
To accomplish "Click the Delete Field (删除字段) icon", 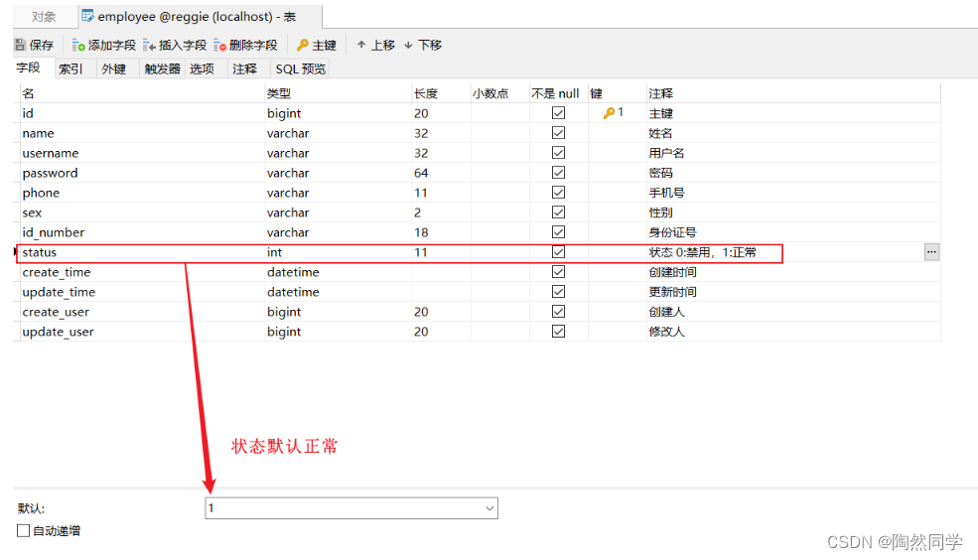I will pos(219,45).
